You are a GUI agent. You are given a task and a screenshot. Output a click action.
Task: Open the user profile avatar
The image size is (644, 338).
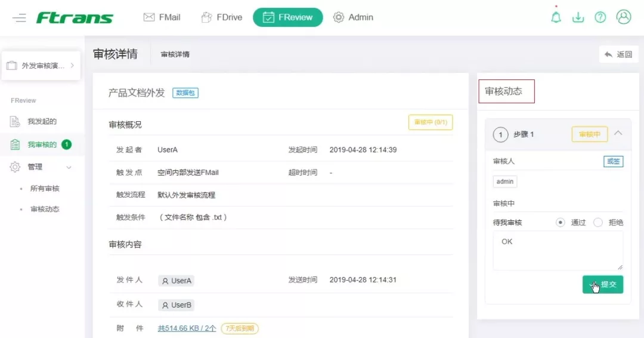pos(624,17)
